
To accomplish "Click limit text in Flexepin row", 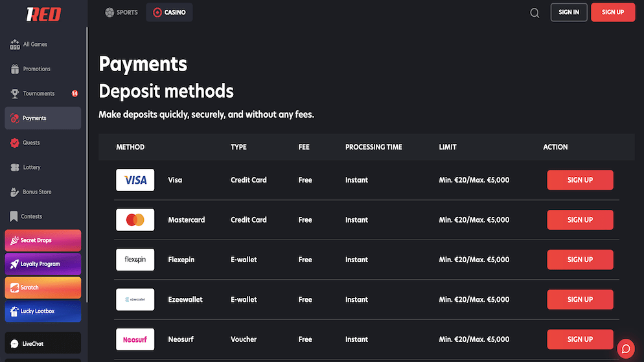I will (x=474, y=260).
